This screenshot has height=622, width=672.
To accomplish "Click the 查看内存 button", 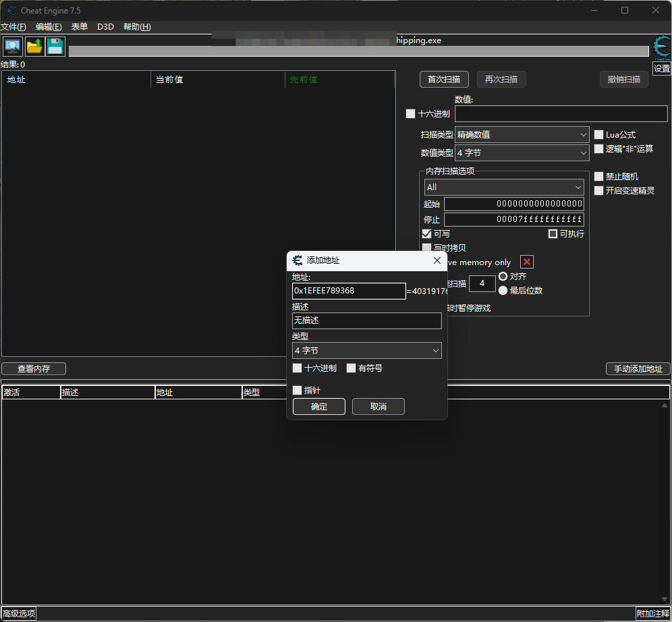I will coord(34,369).
